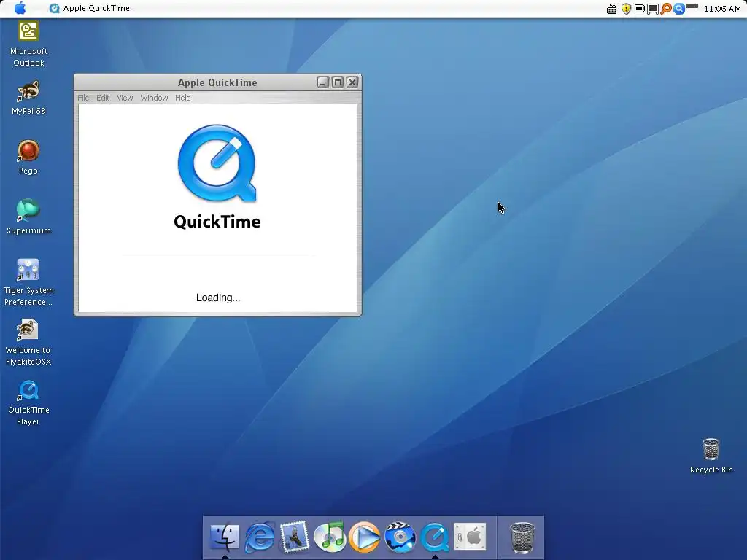
Task: Open the File menu in QuickTime
Action: (x=83, y=98)
